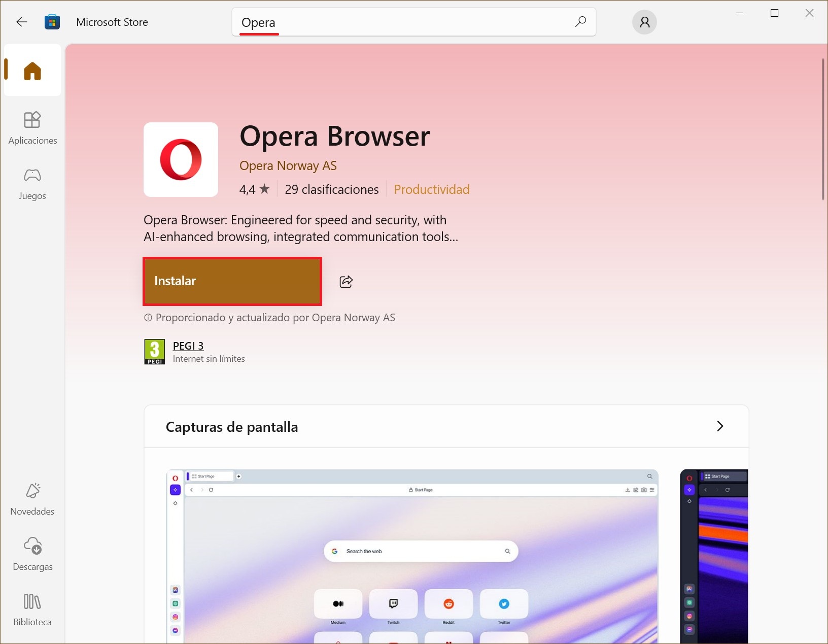
Task: Click the Microsoft Store logo icon
Action: (52, 22)
